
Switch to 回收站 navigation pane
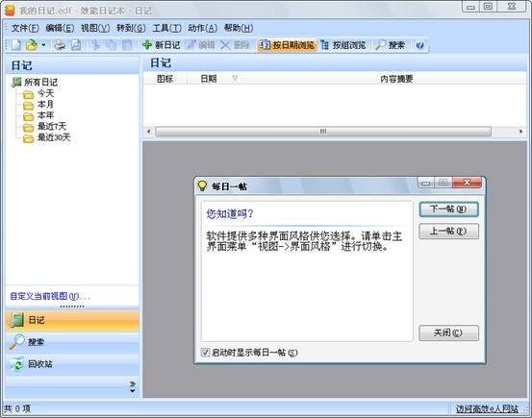click(x=72, y=364)
